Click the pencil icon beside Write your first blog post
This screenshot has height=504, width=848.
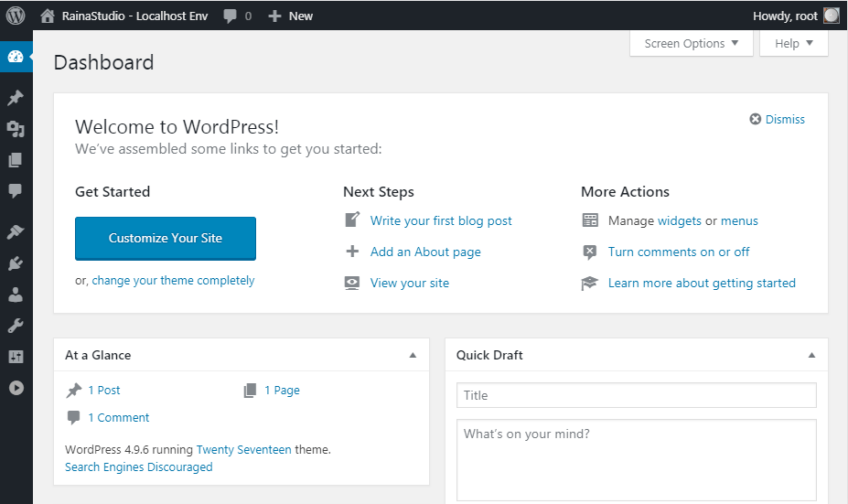[352, 220]
